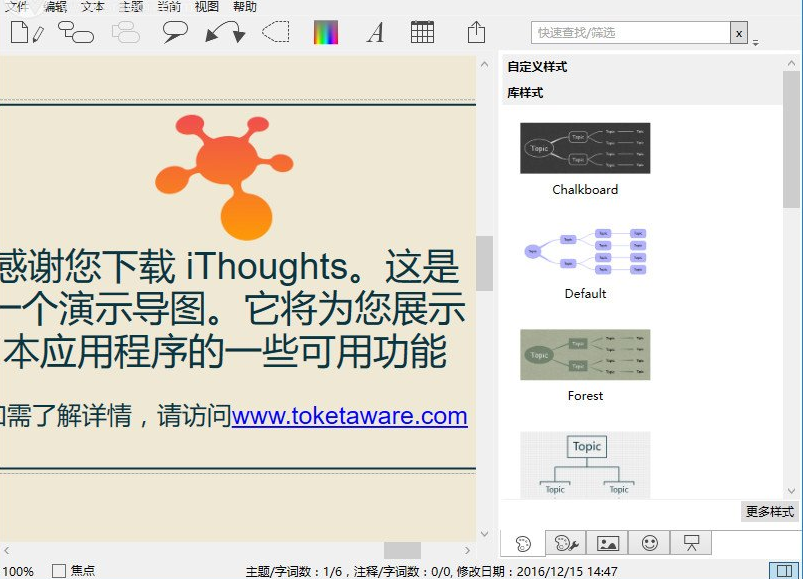Click the horizontal scrollbar thumb
Viewport: 806px width, 579px height.
(x=402, y=550)
